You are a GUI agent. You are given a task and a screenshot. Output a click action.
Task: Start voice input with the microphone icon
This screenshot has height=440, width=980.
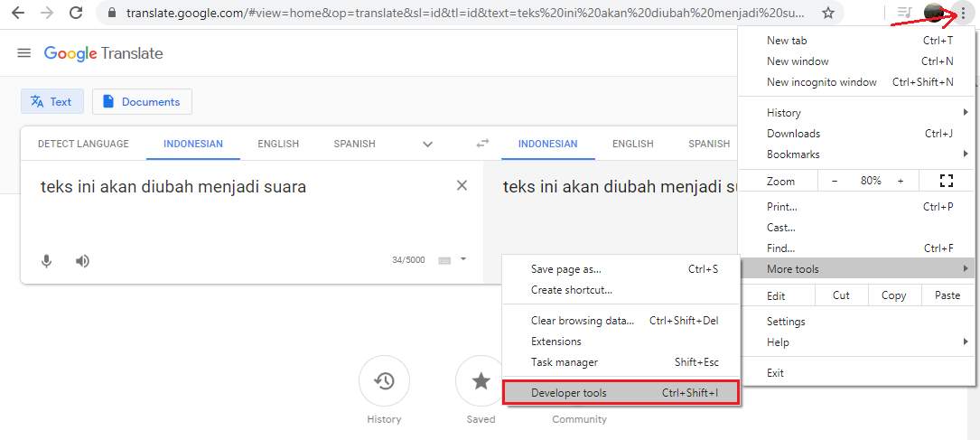pos(46,260)
